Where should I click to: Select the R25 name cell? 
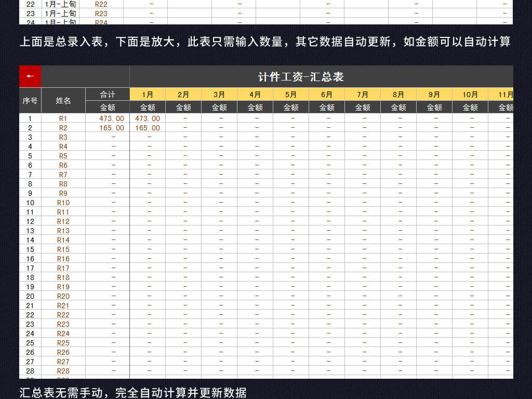coord(63,343)
